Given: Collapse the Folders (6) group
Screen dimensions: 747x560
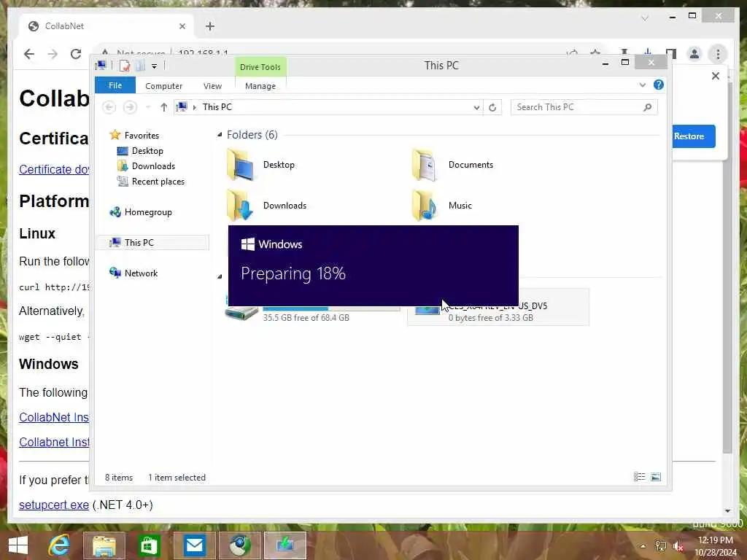Looking at the screenshot, I should pyautogui.click(x=220, y=135).
